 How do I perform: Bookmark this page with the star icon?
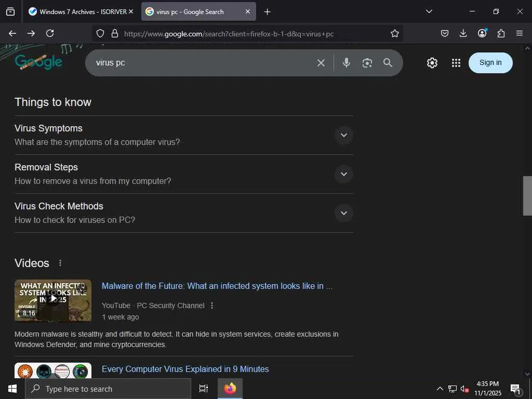[x=395, y=33]
